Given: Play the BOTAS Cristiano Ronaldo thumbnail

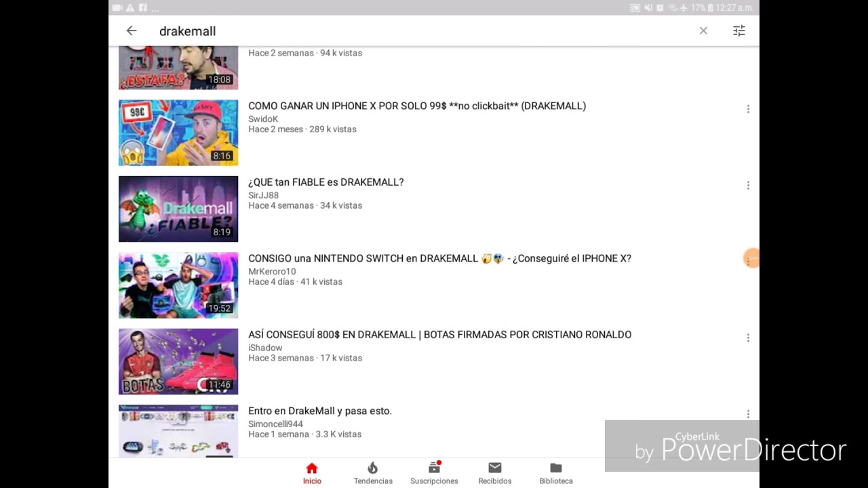Looking at the screenshot, I should tap(178, 361).
